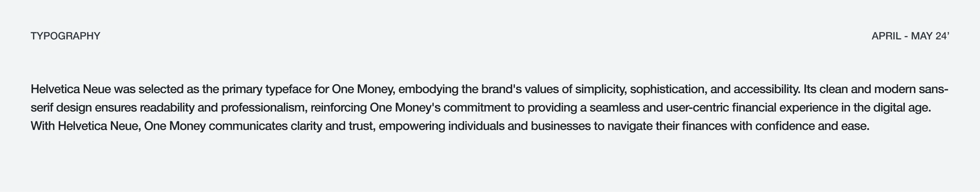Click the word "embodying" in first line

428,89
